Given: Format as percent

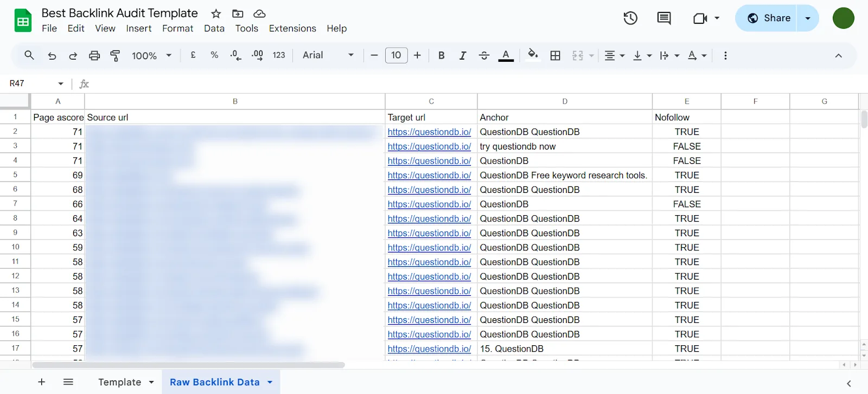Looking at the screenshot, I should 214,55.
